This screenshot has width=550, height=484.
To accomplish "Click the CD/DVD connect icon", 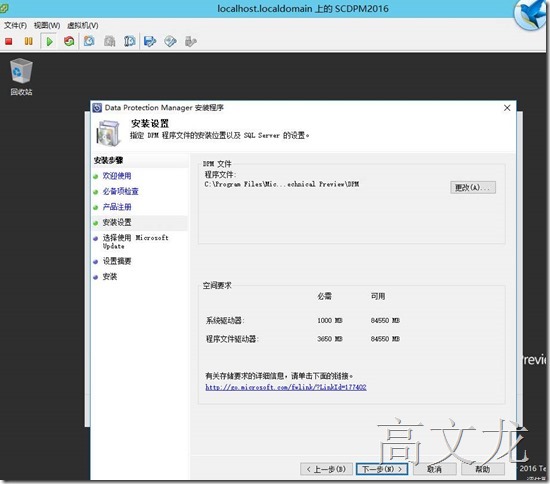I will tap(170, 41).
